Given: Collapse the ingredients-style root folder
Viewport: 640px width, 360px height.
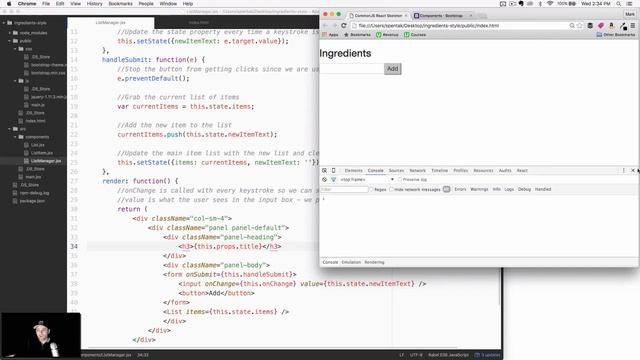Looking at the screenshot, I should click(x=4, y=23).
